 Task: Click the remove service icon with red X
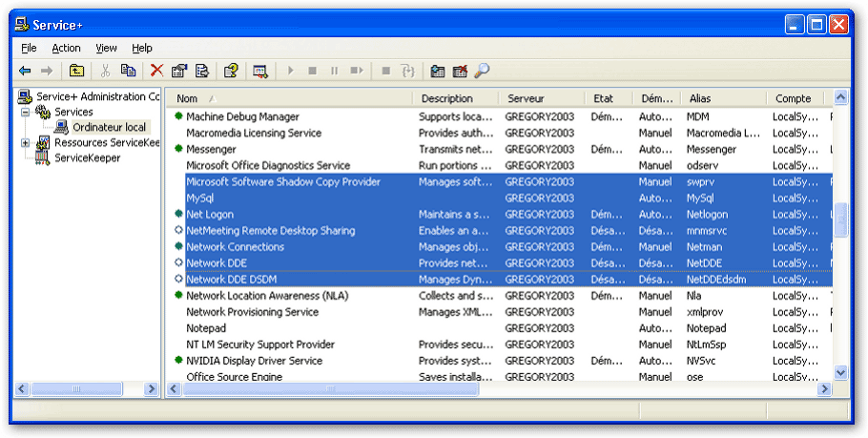[x=460, y=71]
